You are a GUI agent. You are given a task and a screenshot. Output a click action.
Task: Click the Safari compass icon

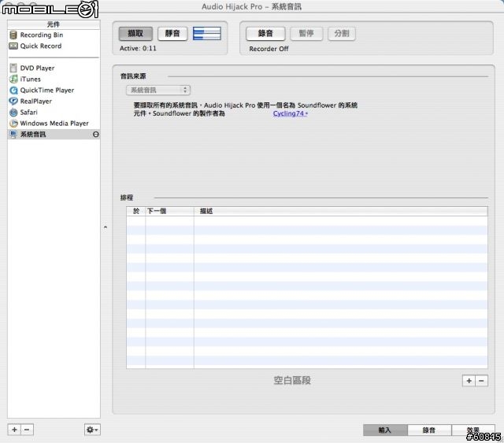13,112
